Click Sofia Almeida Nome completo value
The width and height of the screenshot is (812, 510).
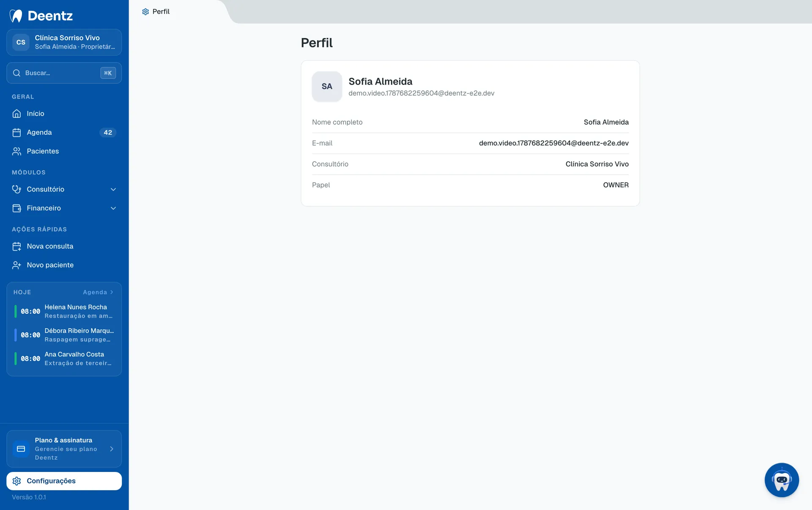(x=606, y=122)
